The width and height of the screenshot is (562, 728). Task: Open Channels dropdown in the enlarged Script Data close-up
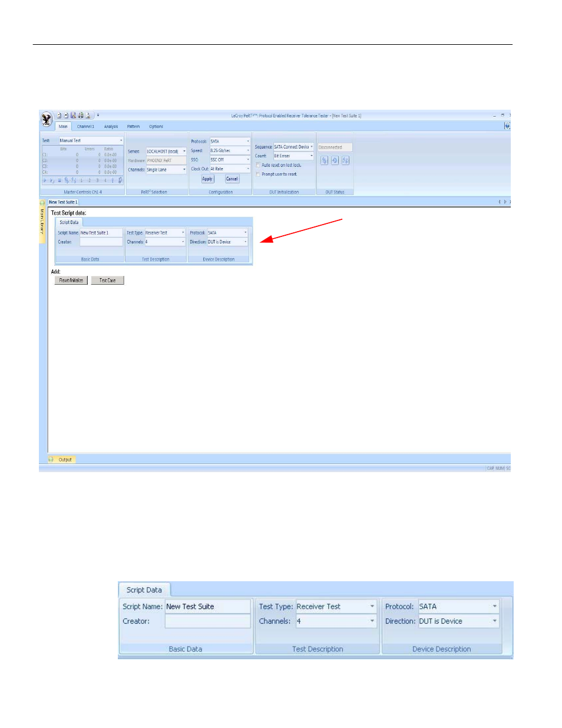(336, 621)
